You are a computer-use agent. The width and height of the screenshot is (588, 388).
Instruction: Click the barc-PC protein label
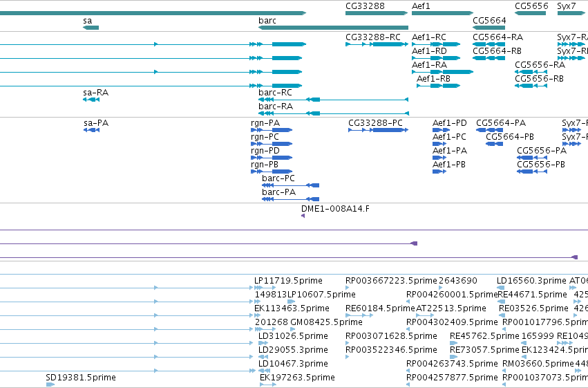tap(278, 178)
